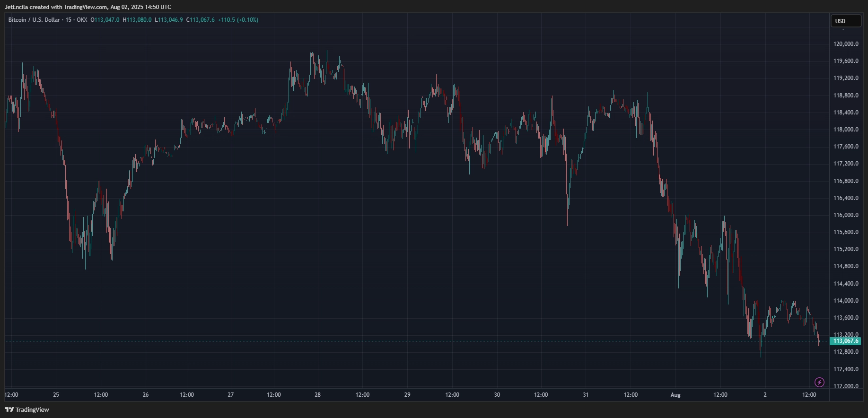Click the 114,000.0 price axis label

click(x=846, y=301)
